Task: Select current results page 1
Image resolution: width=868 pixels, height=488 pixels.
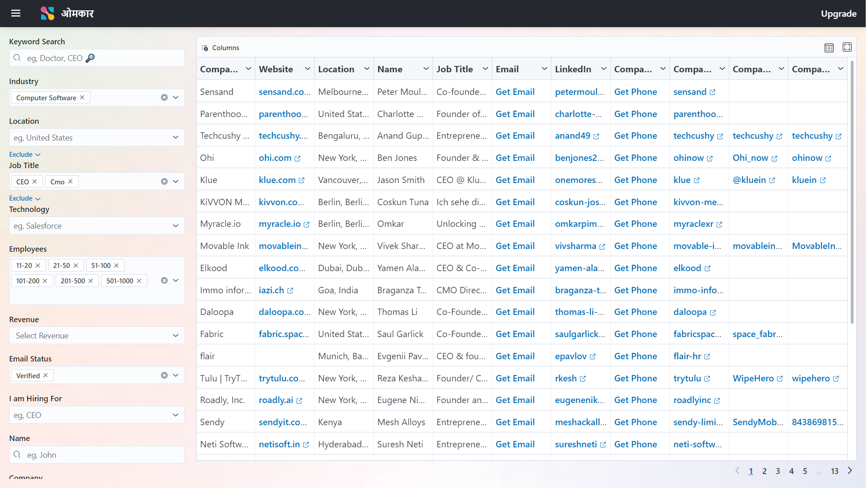Action: (751, 471)
